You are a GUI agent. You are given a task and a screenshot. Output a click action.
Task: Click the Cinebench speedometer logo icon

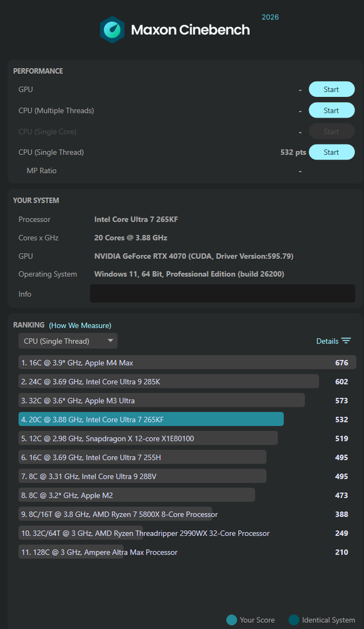point(112,30)
